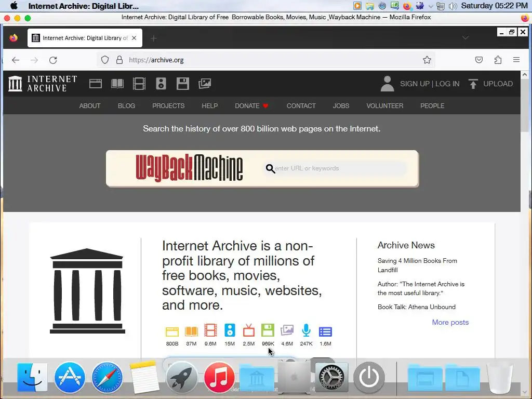Open the Save to Pocket icon

[478, 60]
